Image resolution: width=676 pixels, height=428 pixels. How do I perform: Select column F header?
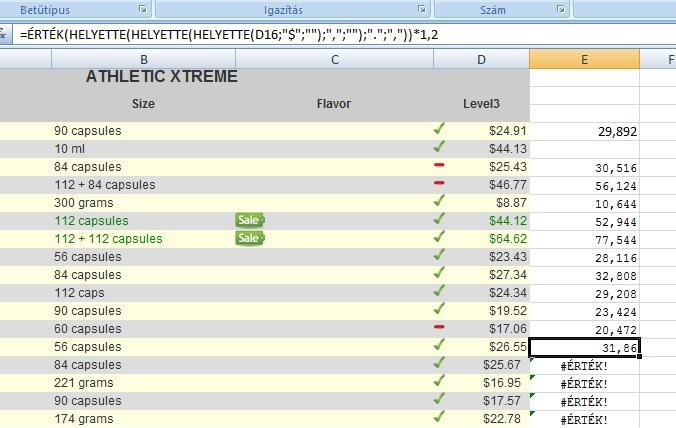coord(658,59)
